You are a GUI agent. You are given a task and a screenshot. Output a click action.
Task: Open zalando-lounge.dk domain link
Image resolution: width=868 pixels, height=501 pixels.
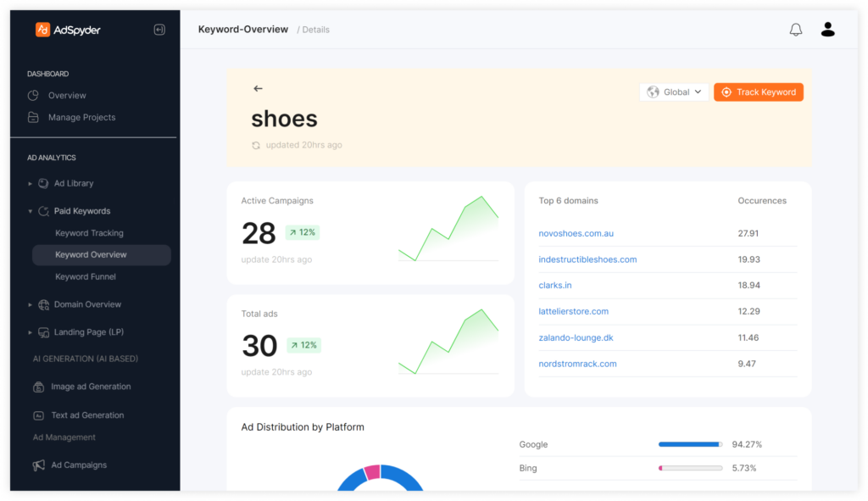click(x=576, y=337)
